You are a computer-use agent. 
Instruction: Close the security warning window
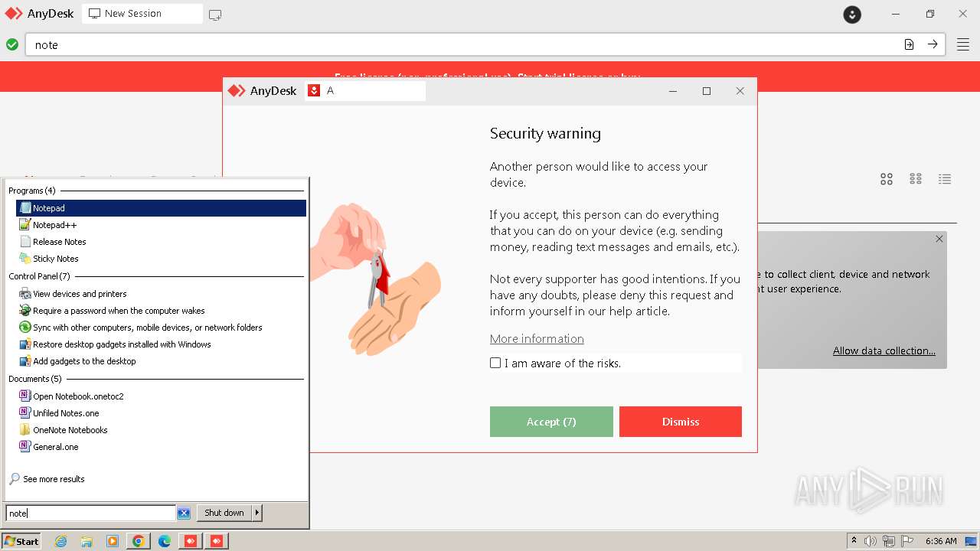[x=740, y=91]
